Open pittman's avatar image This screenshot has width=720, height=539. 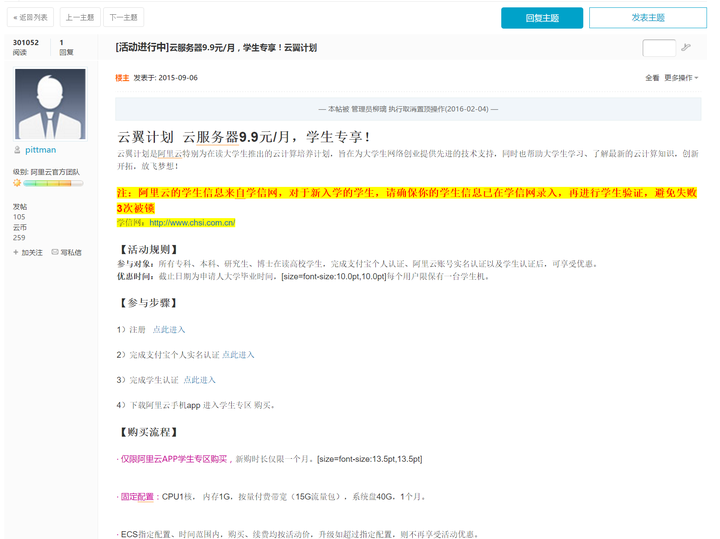(x=50, y=104)
